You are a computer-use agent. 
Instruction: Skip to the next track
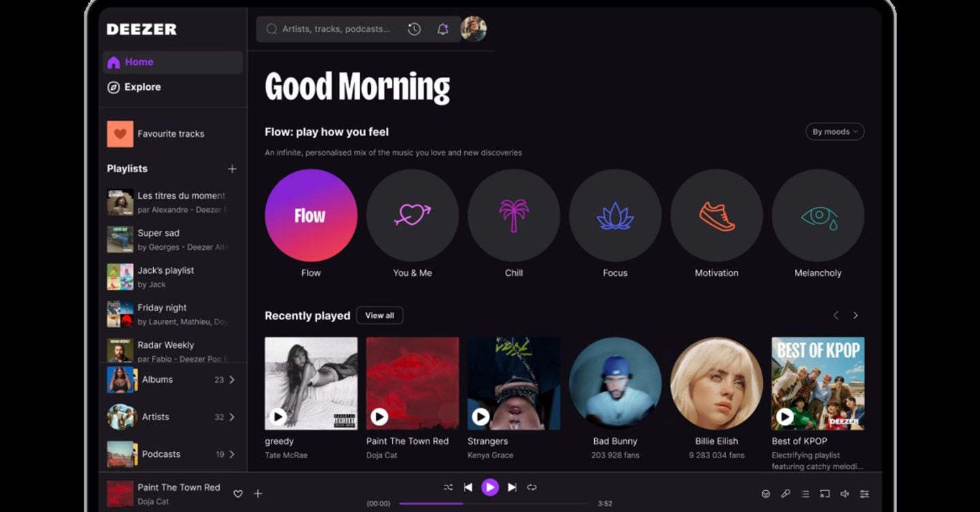coord(512,487)
